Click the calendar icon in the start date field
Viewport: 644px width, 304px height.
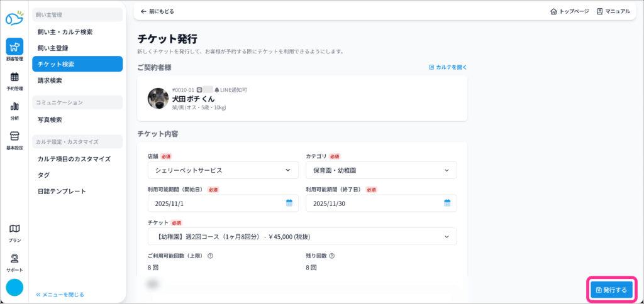[289, 203]
